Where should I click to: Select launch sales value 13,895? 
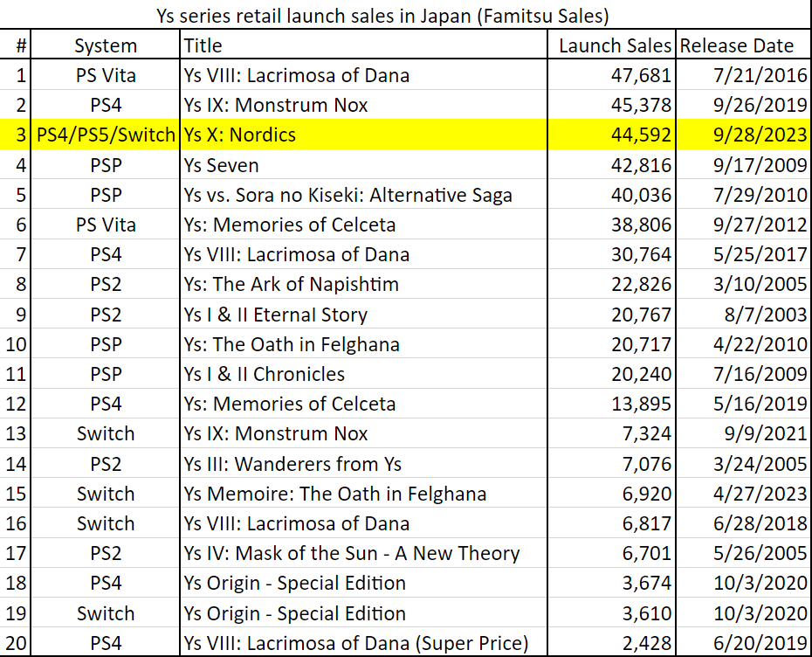641,404
